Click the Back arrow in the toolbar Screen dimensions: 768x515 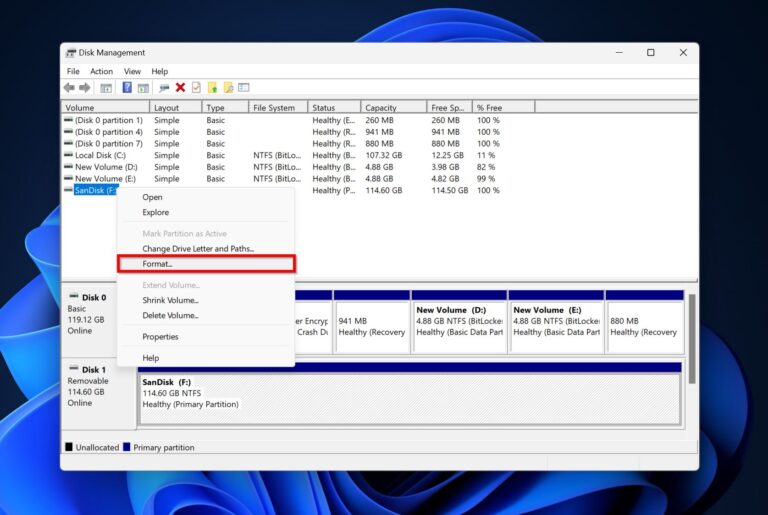pos(71,88)
